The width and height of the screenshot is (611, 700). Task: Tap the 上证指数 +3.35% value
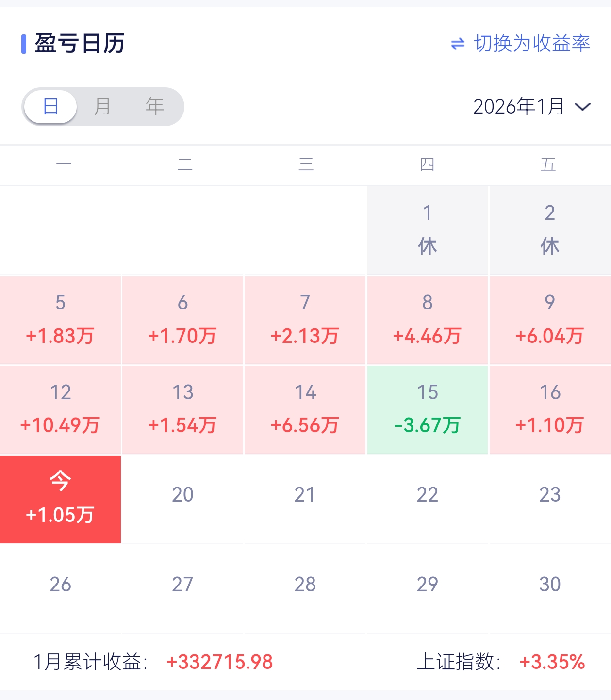pyautogui.click(x=552, y=662)
